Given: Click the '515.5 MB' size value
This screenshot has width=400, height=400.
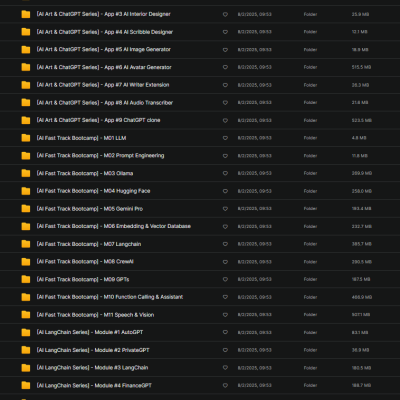Looking at the screenshot, I should click(361, 67).
